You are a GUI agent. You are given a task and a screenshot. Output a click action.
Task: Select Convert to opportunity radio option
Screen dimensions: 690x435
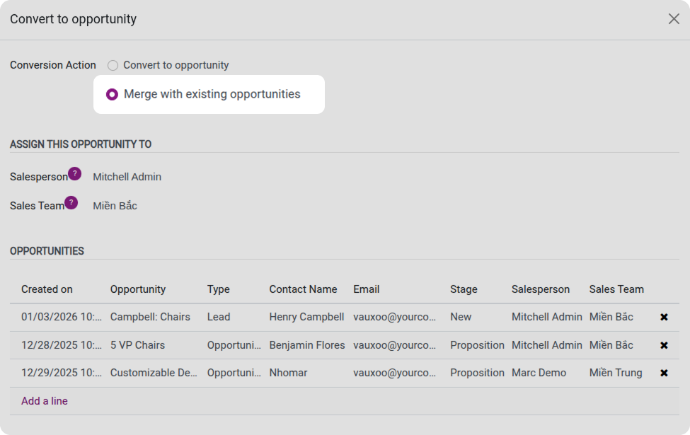(x=113, y=65)
